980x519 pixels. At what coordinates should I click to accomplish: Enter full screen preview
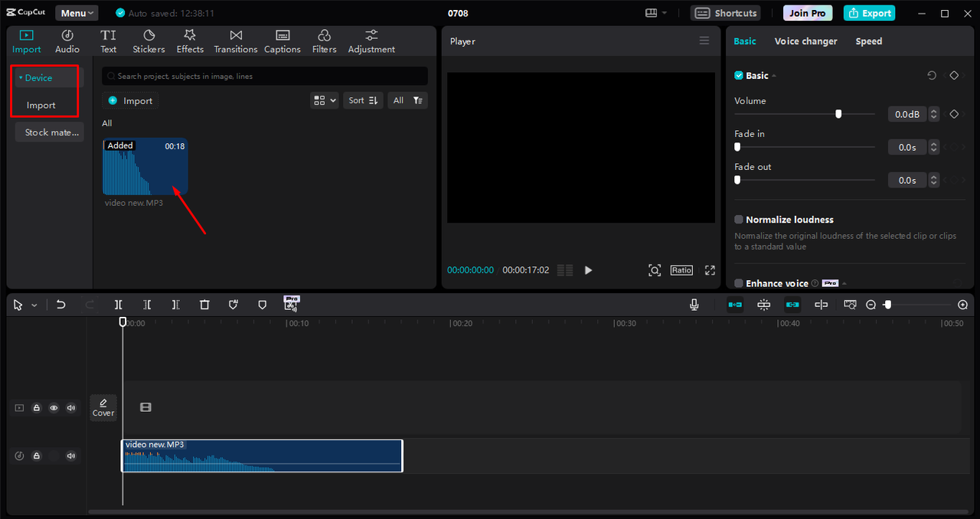click(710, 270)
